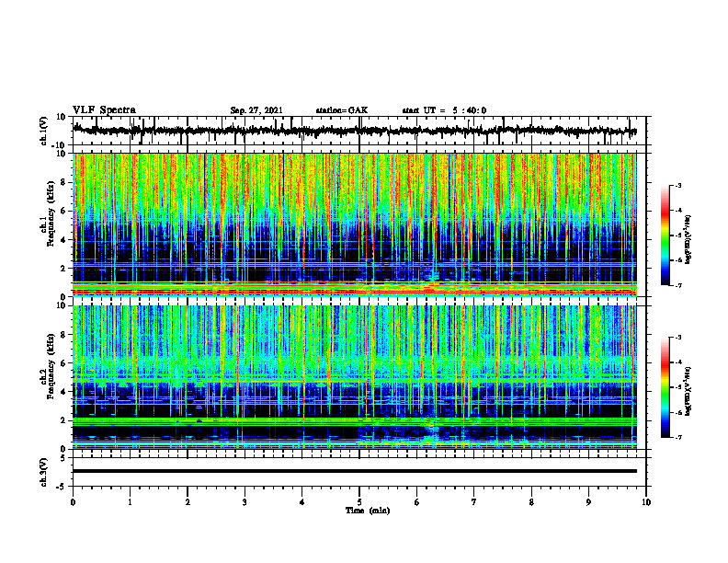The height and width of the screenshot is (563, 728).
Task: Click the '-3' label on ch.1 color bar
Action: tap(677, 185)
